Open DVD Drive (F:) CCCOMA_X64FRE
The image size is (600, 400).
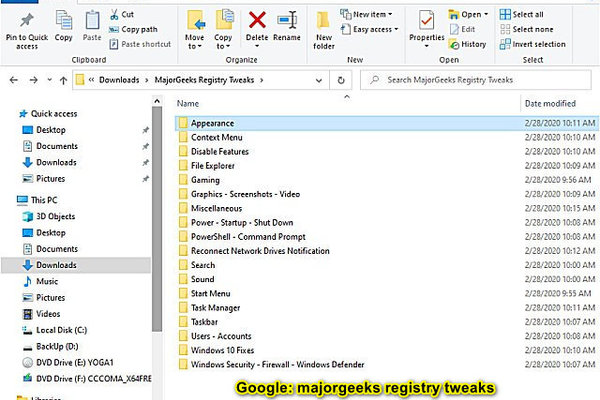[x=87, y=379]
